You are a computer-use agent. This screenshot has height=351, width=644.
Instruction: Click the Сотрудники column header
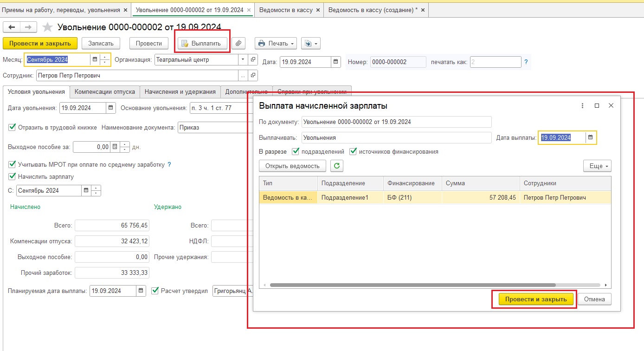tap(565, 183)
